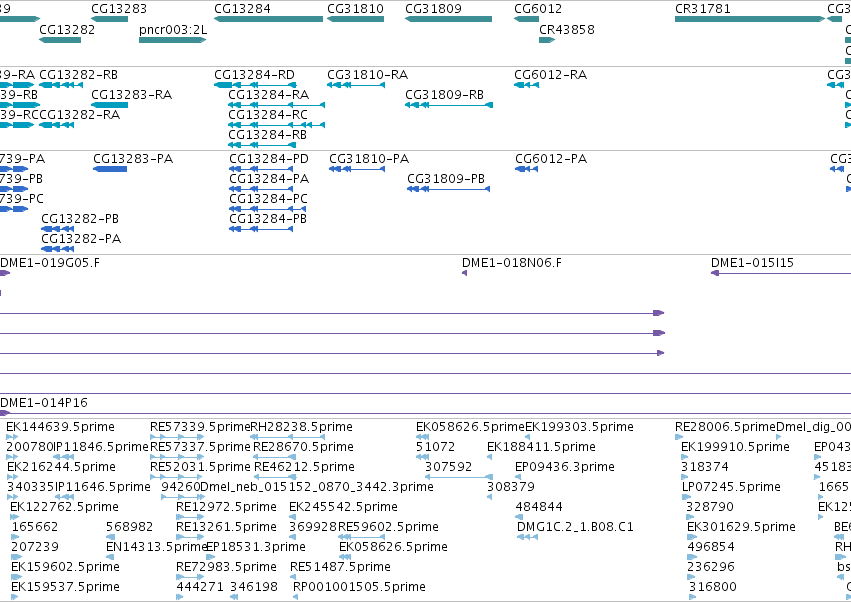Select protein CG31810-PA
Image resolution: width=851 pixels, height=602 pixels.
click(x=357, y=169)
